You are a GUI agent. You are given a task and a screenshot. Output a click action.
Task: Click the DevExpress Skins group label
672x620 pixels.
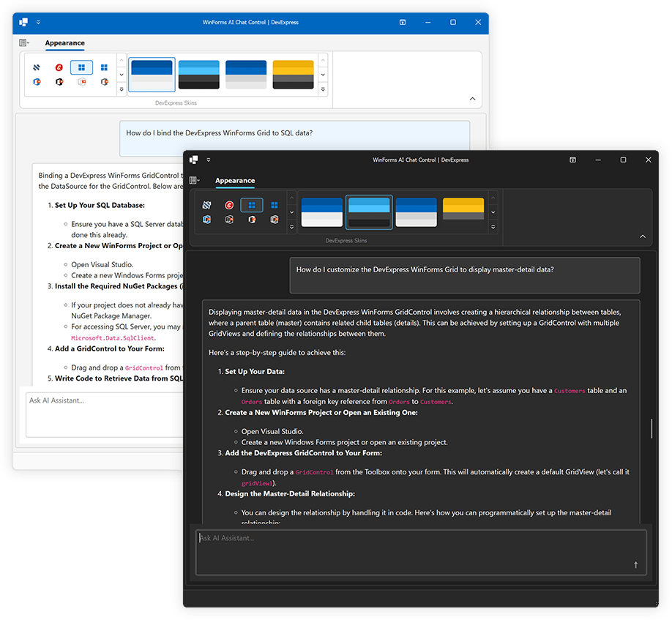(x=346, y=240)
